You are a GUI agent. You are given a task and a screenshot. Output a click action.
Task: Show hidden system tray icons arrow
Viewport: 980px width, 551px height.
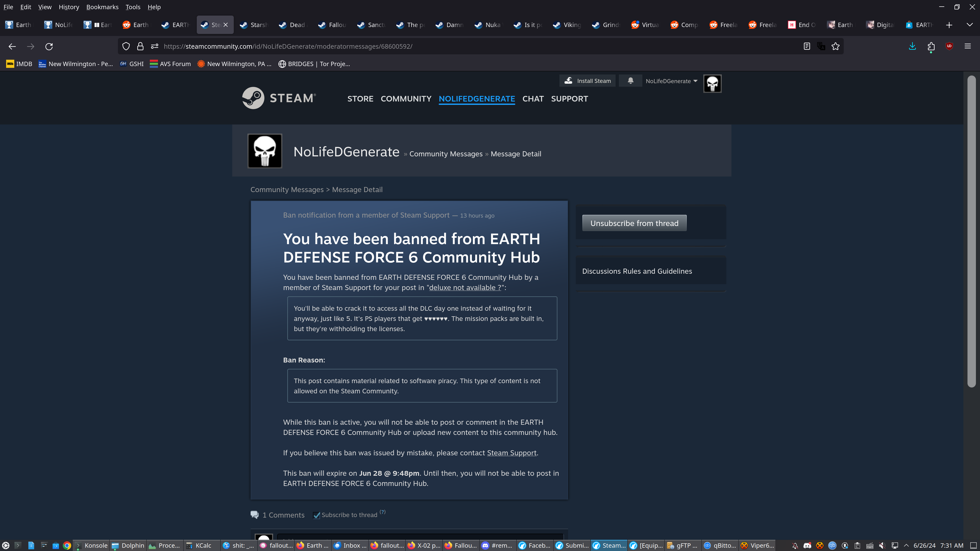click(x=906, y=545)
